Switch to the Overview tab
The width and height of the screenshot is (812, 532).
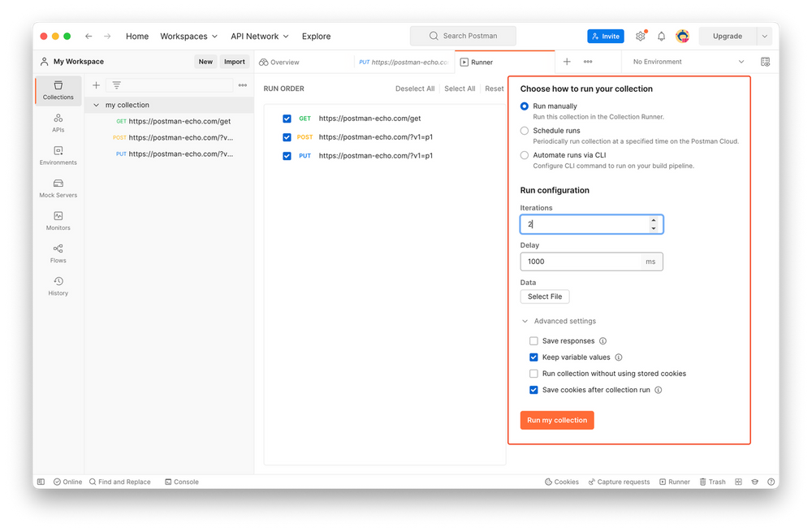[x=279, y=62]
